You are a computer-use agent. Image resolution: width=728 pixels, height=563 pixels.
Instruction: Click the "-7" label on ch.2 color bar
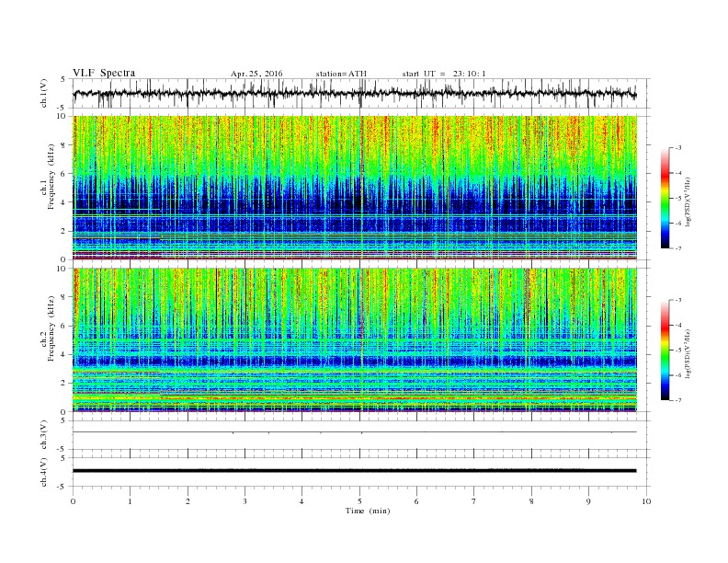pos(677,400)
